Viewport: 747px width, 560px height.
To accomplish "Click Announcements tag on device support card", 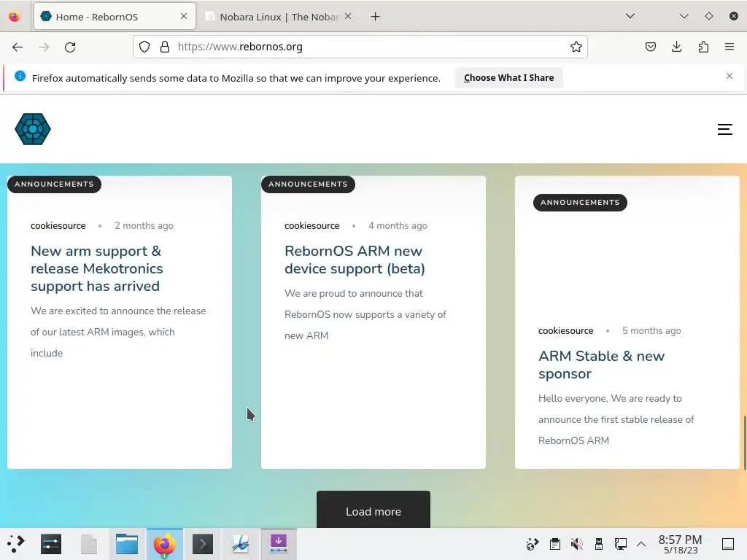I will (x=308, y=184).
